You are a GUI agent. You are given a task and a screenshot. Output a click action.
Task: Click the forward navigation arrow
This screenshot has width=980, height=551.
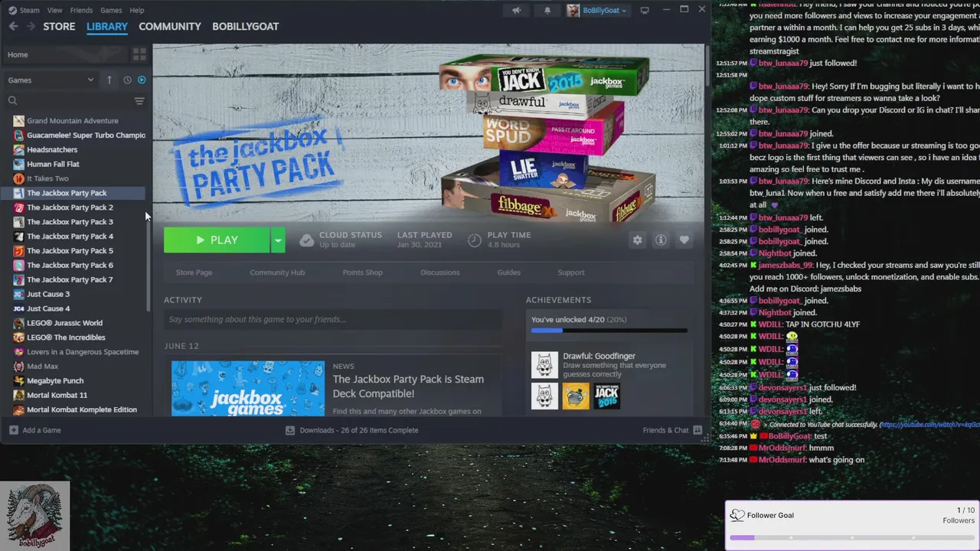tap(31, 26)
